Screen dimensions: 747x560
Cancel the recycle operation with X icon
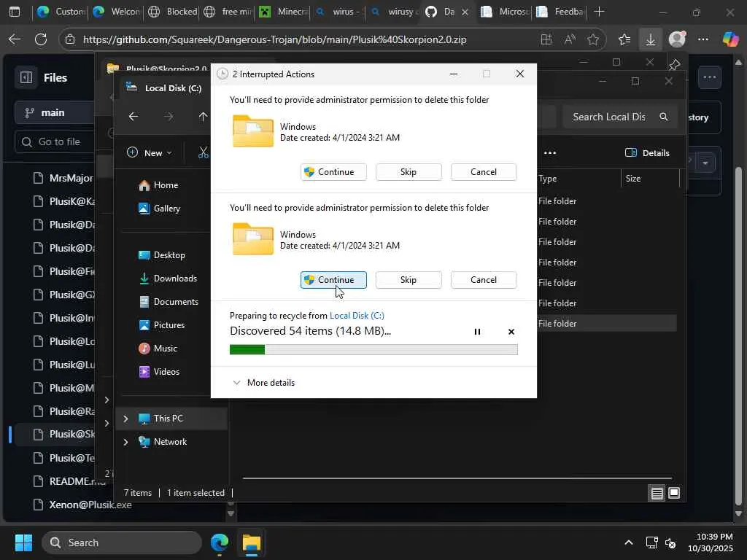[x=511, y=332]
